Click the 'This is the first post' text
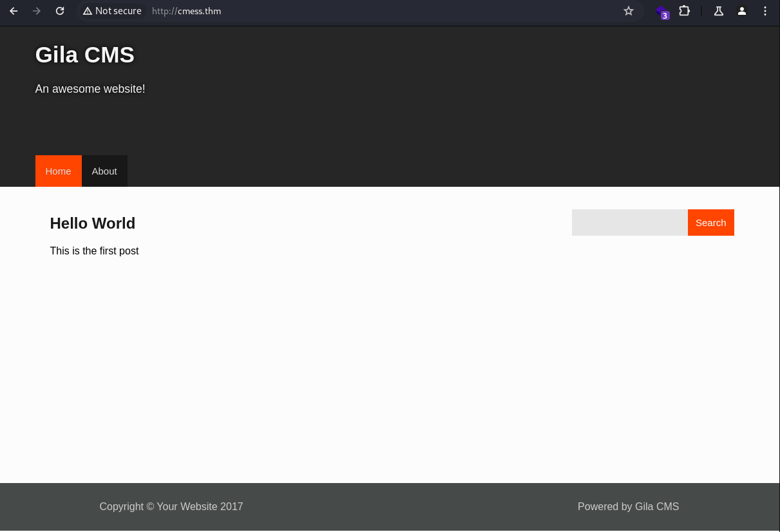Screen dimensions: 780x532 94,251
